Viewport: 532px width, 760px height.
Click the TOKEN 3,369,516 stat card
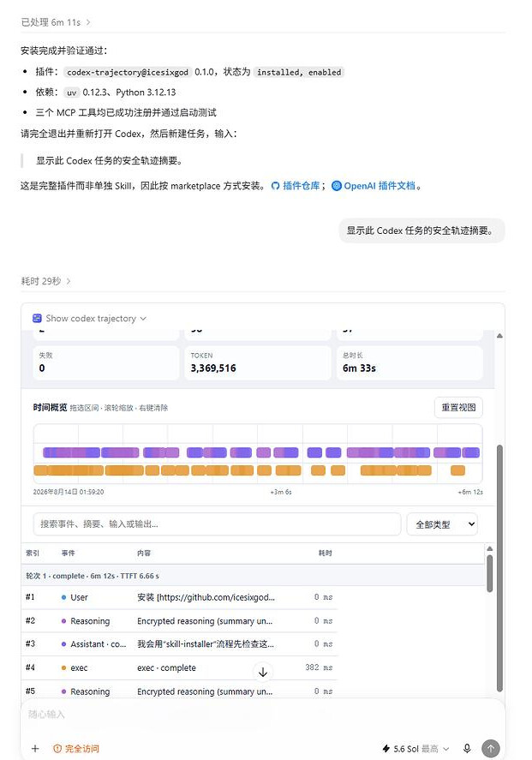click(x=258, y=362)
